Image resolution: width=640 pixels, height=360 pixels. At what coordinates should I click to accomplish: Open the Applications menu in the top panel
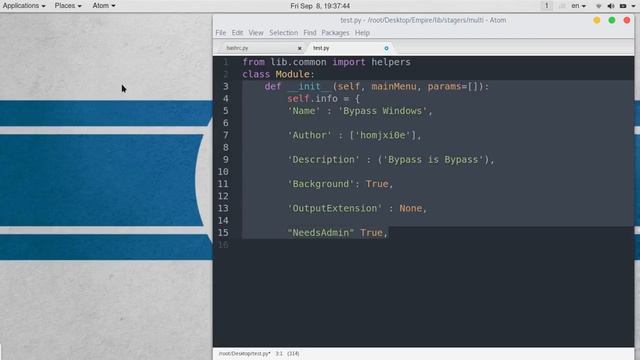pos(24,6)
